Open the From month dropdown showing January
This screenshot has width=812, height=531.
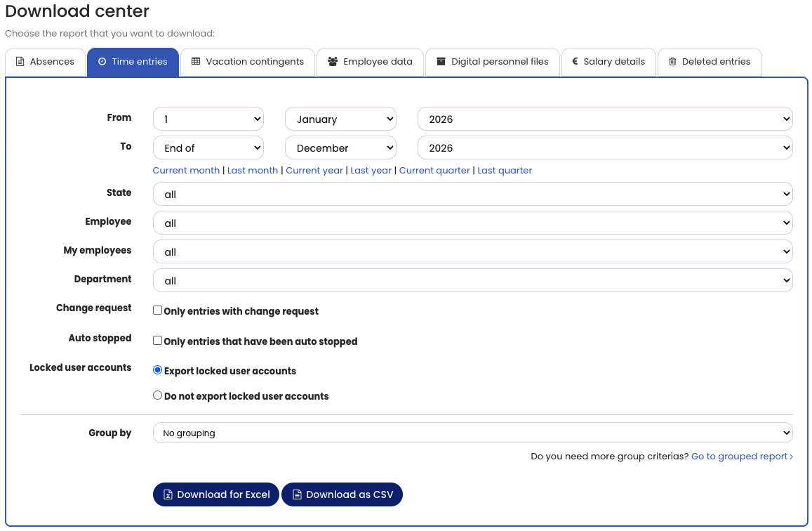pos(340,119)
